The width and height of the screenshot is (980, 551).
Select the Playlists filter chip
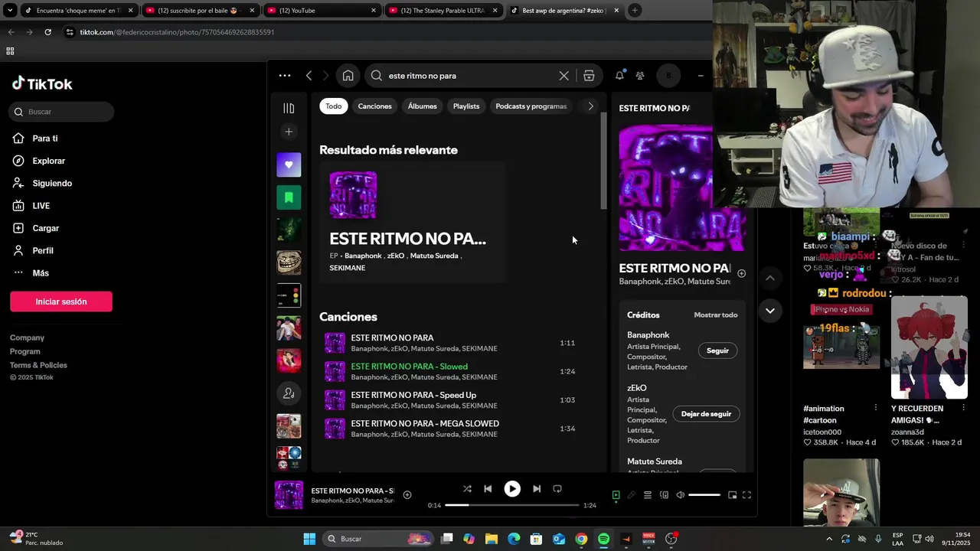tap(466, 106)
